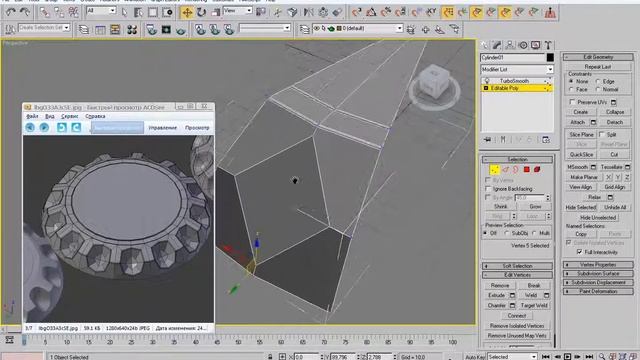Click Target Weld button
Screen dimensions: 640x360
534,305
